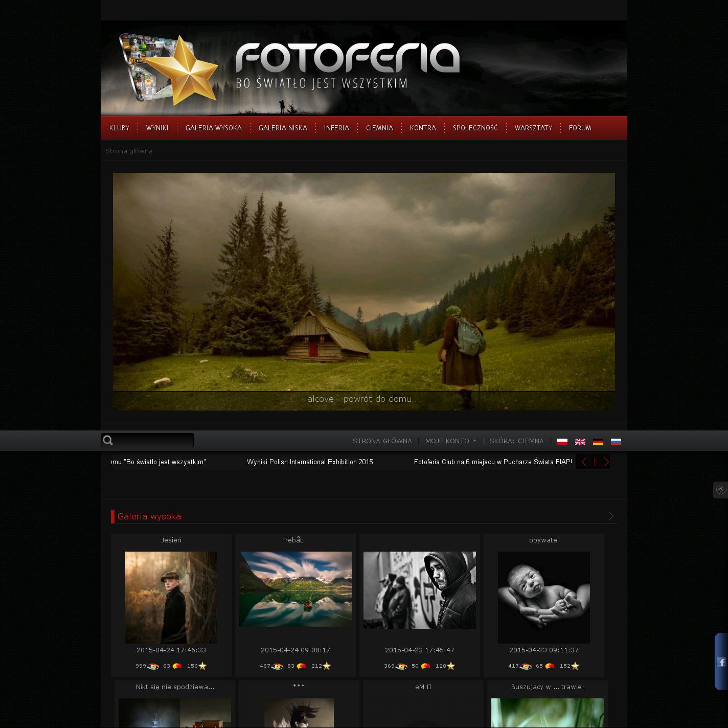Open the Galeria wysoka heading link
Viewport: 728px width, 728px height.
(149, 516)
